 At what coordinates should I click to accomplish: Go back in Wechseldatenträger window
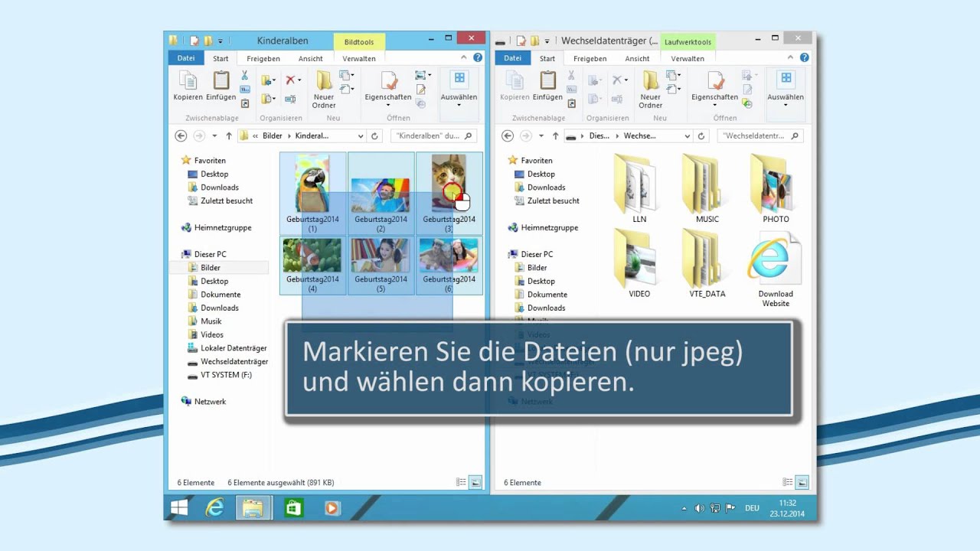(507, 135)
